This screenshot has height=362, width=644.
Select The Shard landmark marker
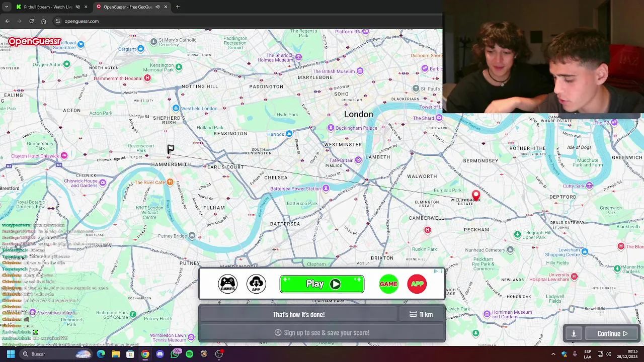pyautogui.click(x=439, y=118)
